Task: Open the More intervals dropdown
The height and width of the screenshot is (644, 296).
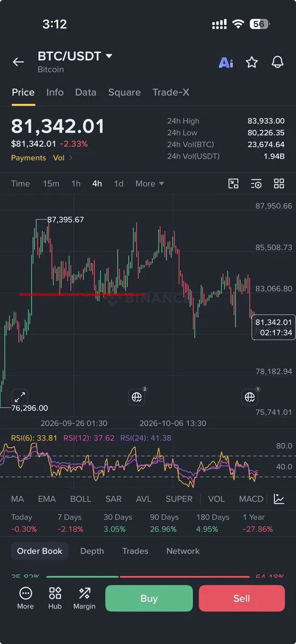Action: (x=150, y=184)
